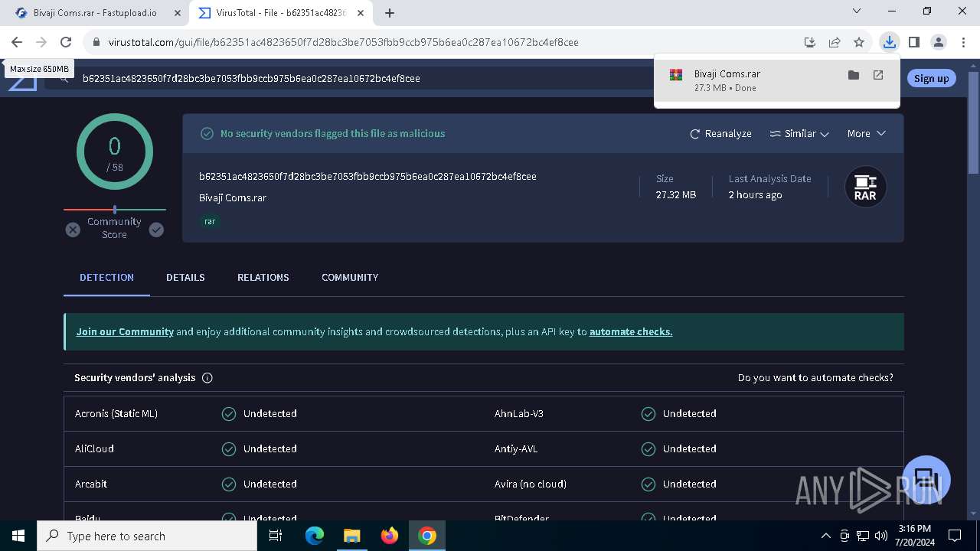Launch Firefox from the taskbar

389,536
